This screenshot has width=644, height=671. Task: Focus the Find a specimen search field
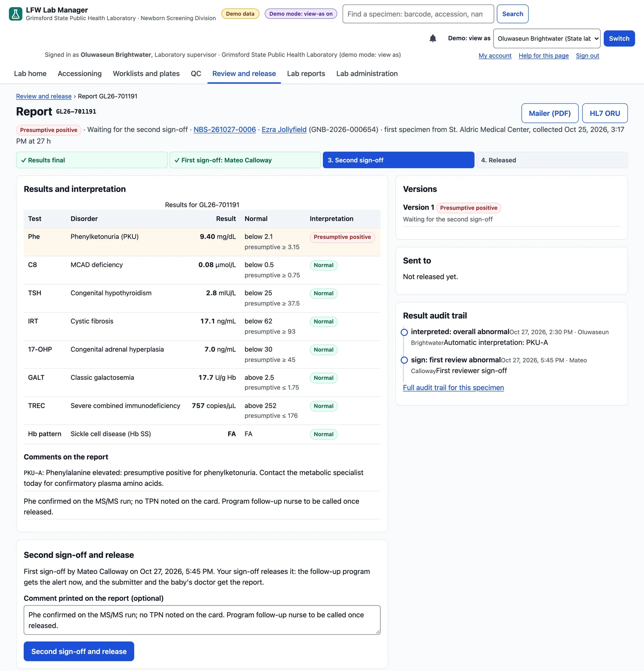(x=418, y=14)
